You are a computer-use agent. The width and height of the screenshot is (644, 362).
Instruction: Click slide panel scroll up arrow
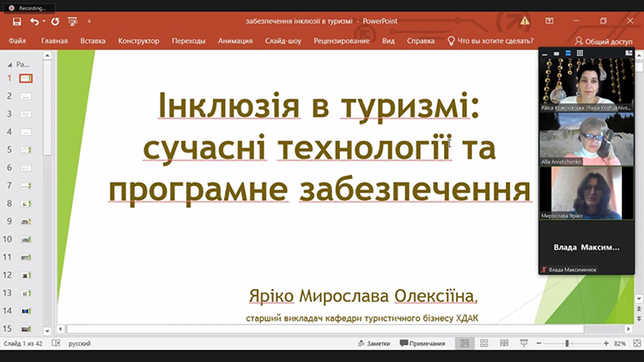point(47,55)
